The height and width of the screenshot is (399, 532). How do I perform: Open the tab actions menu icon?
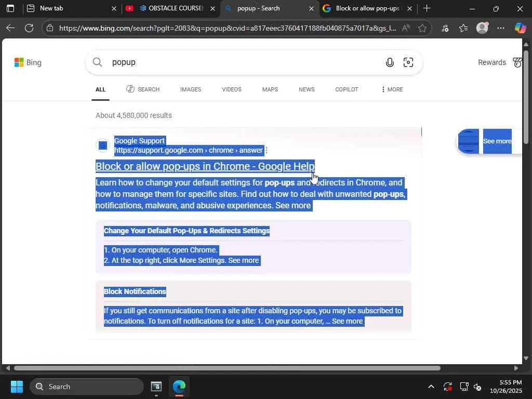(10, 8)
